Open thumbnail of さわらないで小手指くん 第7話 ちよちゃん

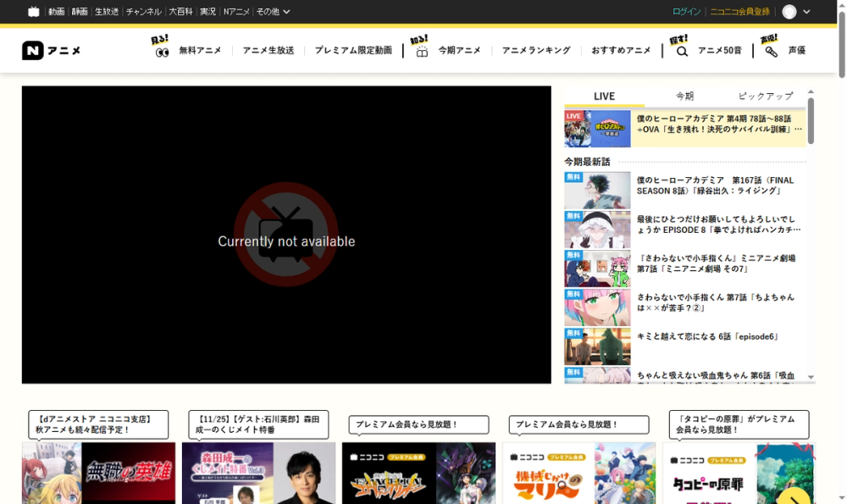point(597,307)
